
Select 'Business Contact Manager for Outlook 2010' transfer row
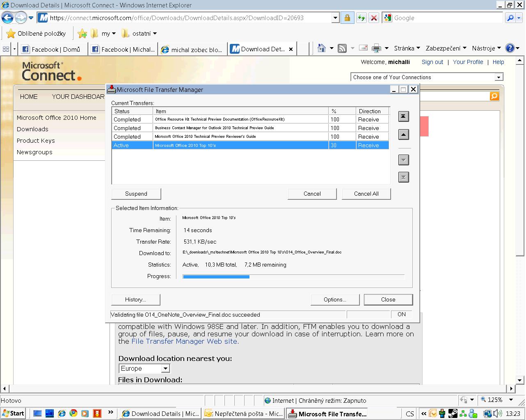tap(250, 128)
